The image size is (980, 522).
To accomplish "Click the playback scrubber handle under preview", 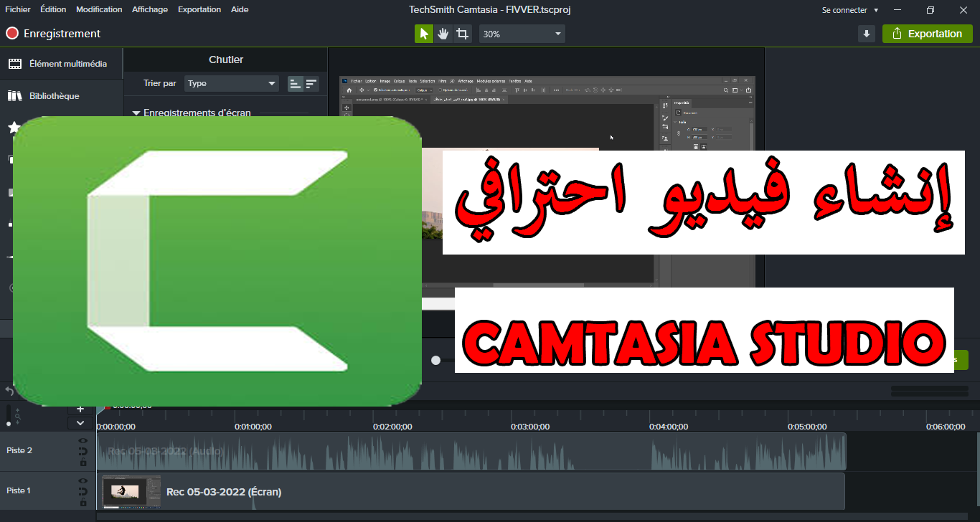I will [435, 360].
